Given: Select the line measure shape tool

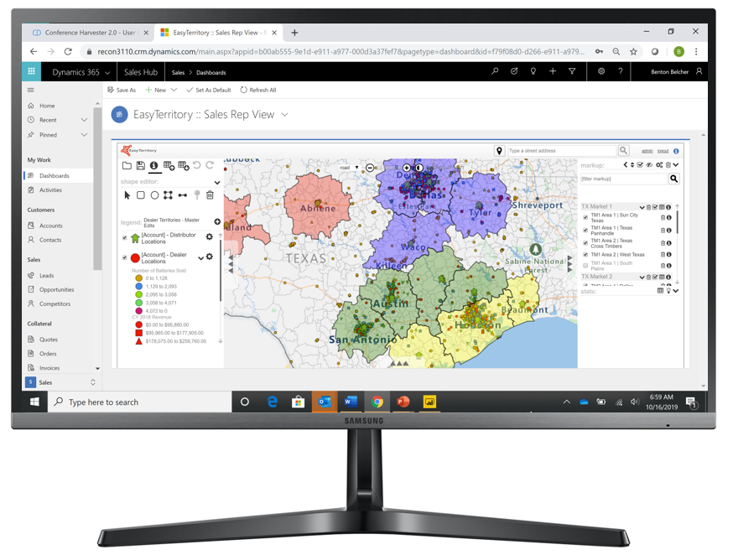Looking at the screenshot, I should pos(182,195).
